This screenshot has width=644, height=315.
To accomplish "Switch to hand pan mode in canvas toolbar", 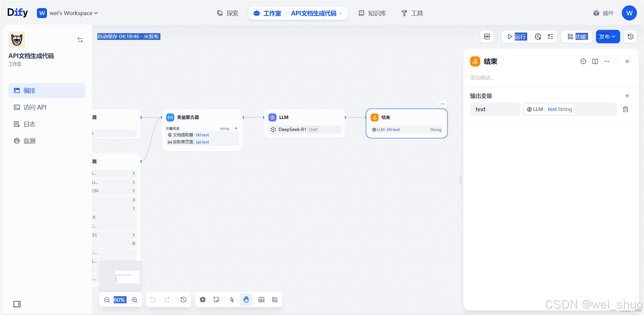I will 246,300.
